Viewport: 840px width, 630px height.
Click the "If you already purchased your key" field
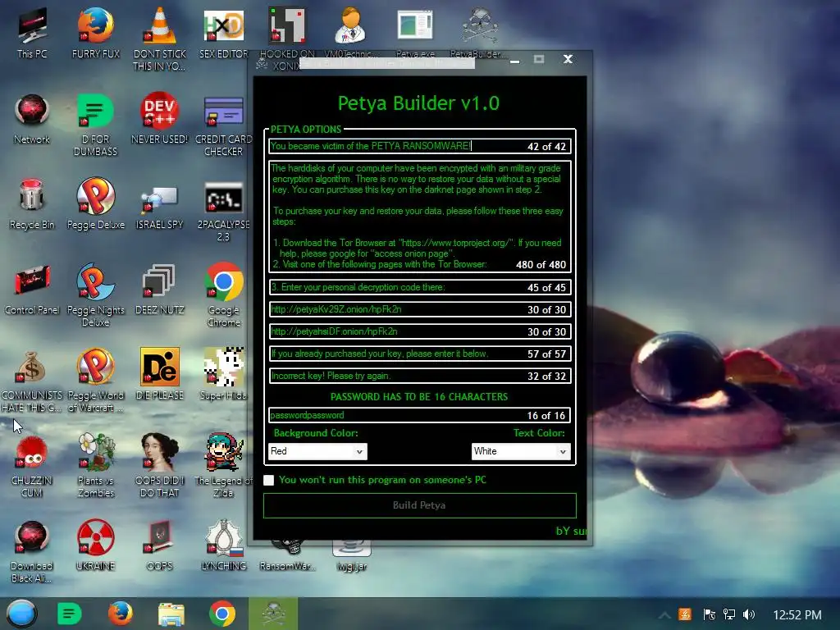point(420,354)
